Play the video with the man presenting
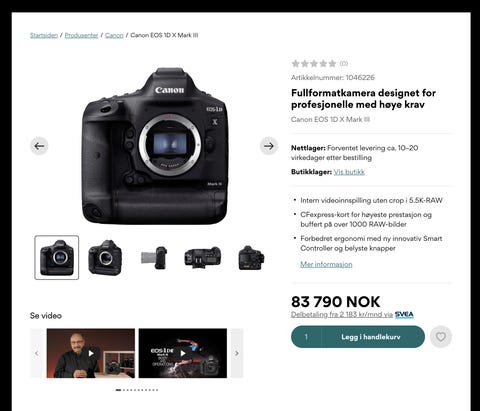480x411 pixels. click(91, 353)
